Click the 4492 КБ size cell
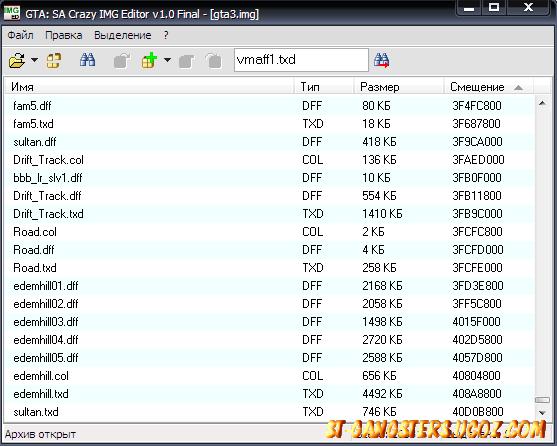 382,394
